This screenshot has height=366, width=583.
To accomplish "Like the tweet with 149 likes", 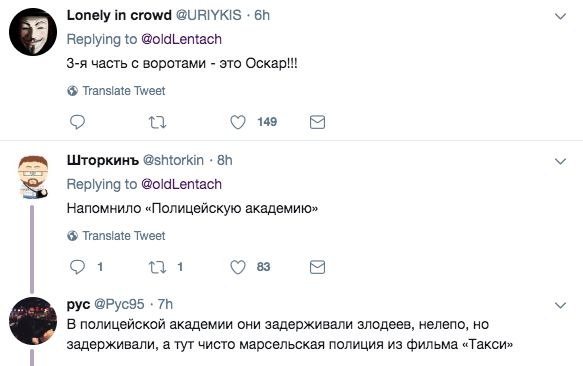I will 238,122.
